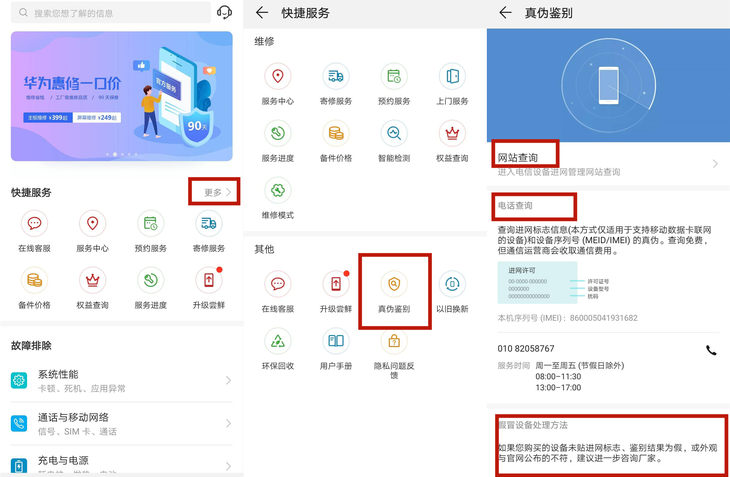The height and width of the screenshot is (477, 730).
Task: Open the 华为惠修一口价 promo banner
Action: (122, 96)
